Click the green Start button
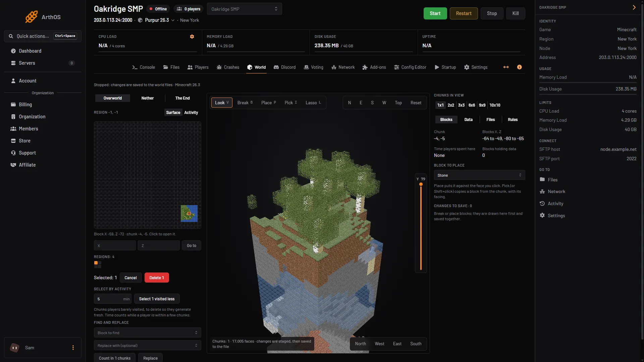This screenshot has width=644, height=362. pyautogui.click(x=435, y=13)
